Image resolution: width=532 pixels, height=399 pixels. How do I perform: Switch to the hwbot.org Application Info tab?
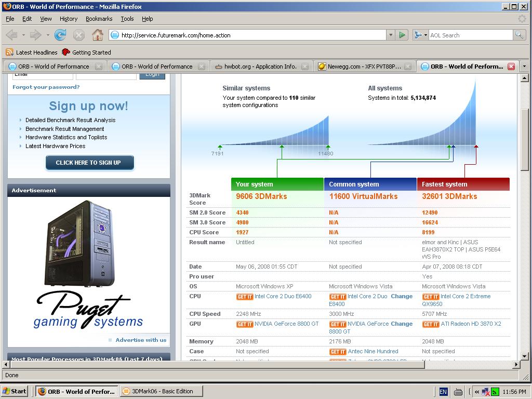click(261, 66)
